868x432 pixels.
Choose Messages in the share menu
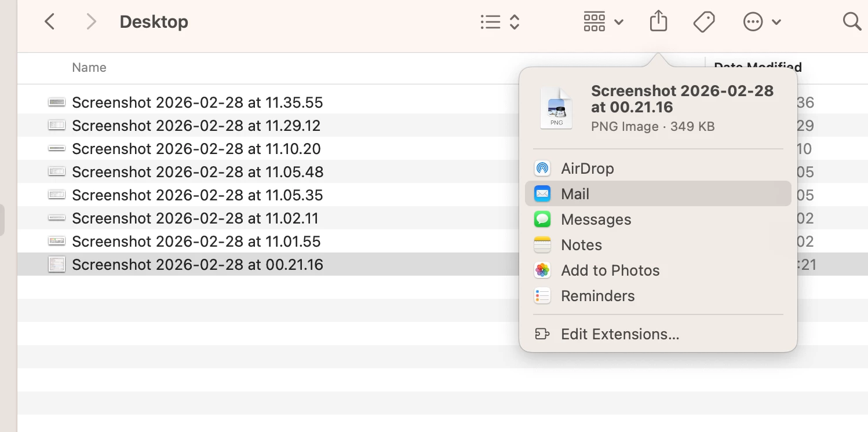click(x=596, y=219)
